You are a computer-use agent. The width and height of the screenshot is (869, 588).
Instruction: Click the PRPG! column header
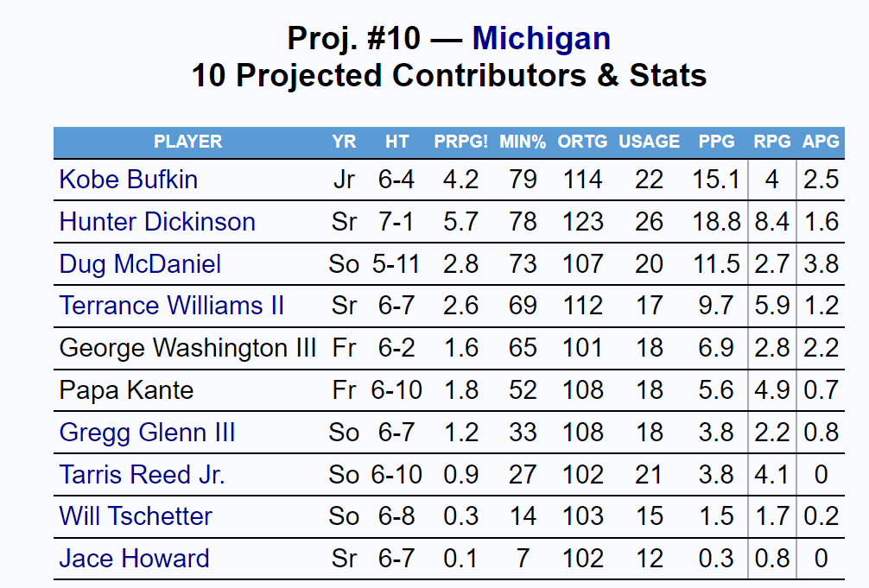coord(460,142)
